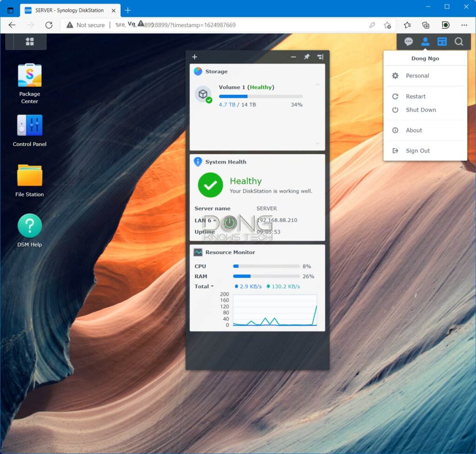
Task: Minimize the widget panel
Action: (293, 57)
